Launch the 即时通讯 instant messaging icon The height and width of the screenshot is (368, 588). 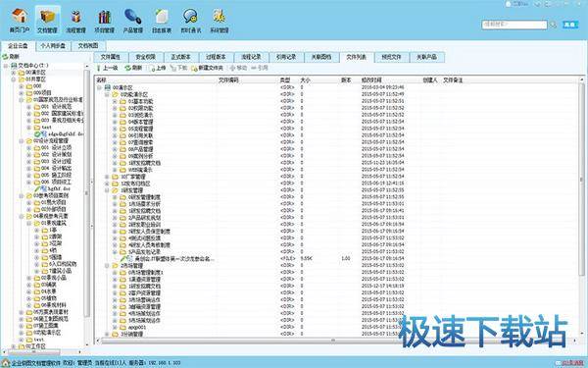click(191, 21)
